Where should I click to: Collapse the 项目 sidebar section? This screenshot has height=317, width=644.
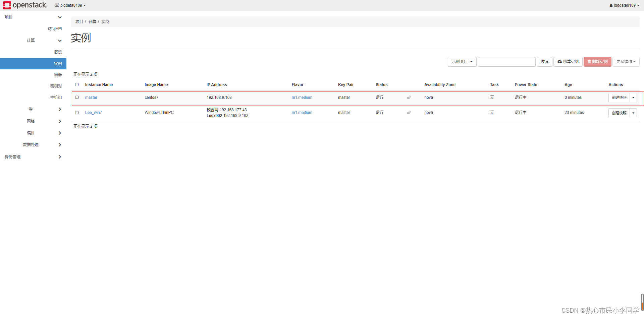click(x=33, y=17)
